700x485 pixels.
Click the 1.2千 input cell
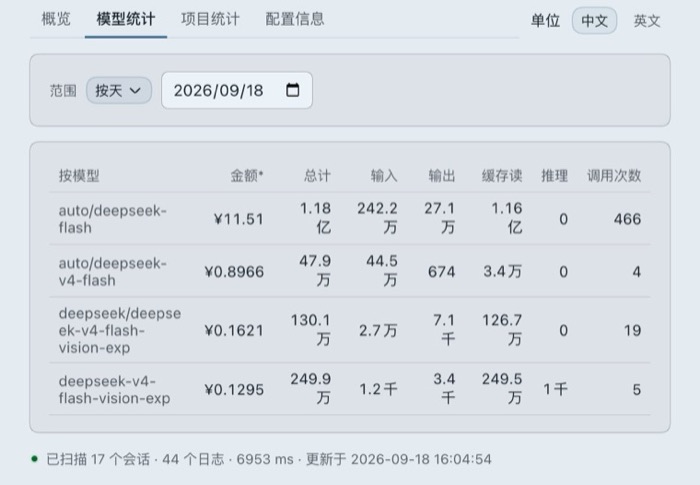click(x=379, y=389)
